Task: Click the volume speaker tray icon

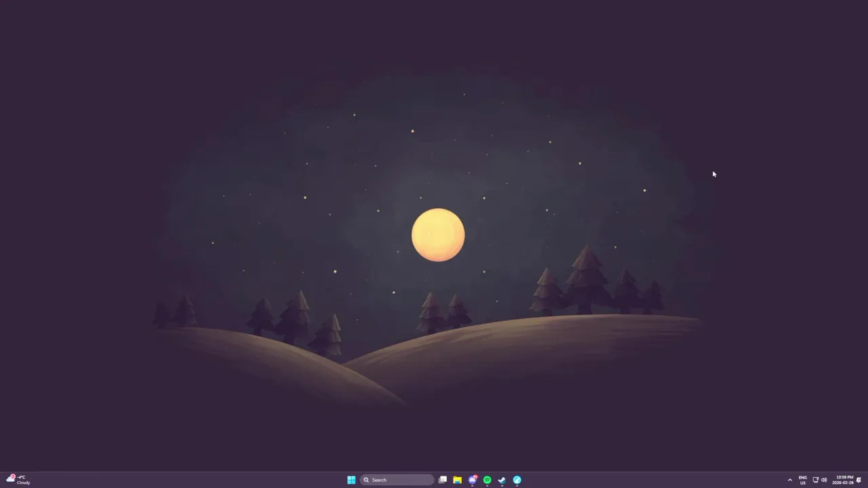Action: pyautogui.click(x=824, y=480)
